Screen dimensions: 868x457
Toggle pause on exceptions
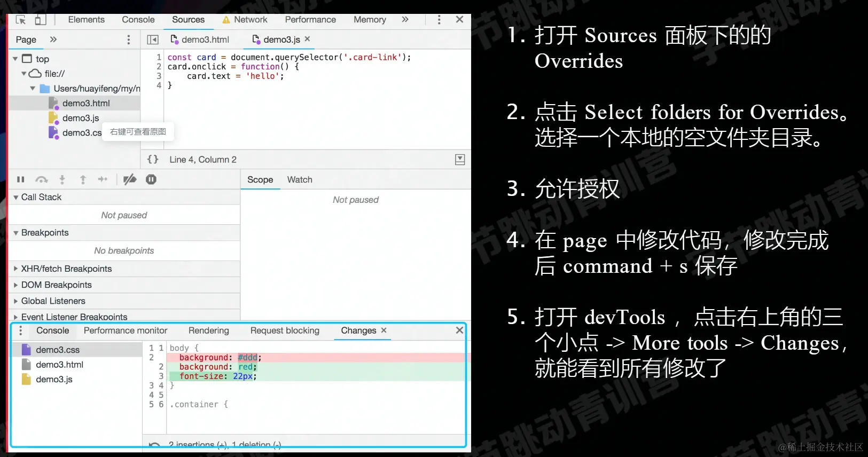pyautogui.click(x=151, y=179)
